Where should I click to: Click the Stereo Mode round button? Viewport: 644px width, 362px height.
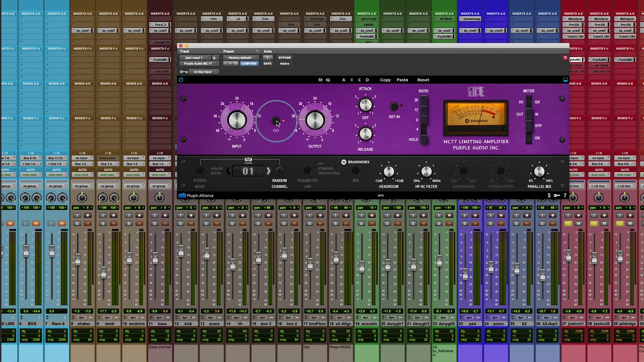[200, 171]
